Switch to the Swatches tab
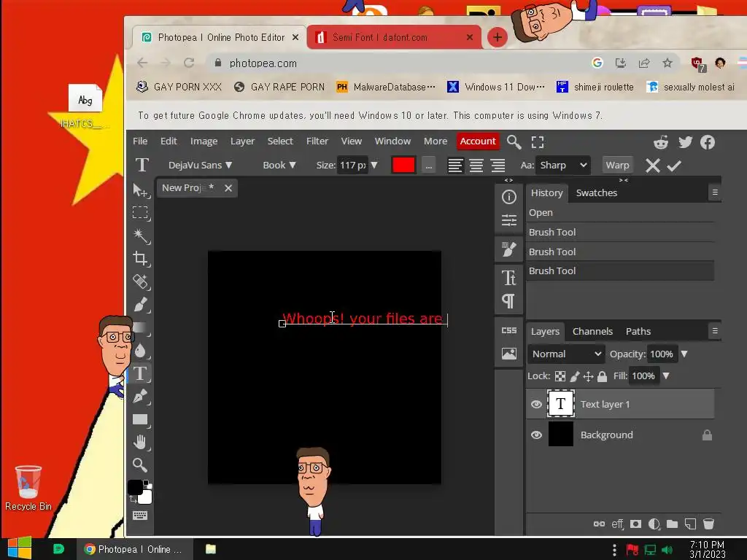 [597, 192]
